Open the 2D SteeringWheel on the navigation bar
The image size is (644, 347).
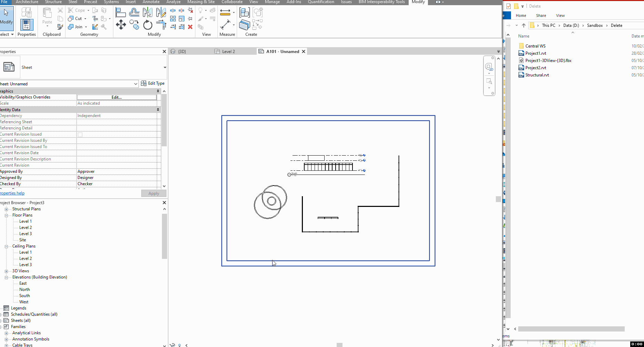click(489, 67)
